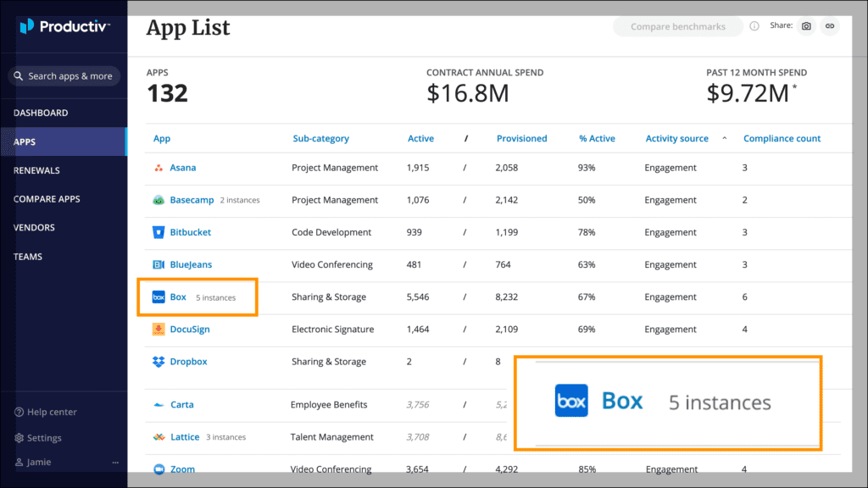Click the Box app icon in the table
Viewport: 868px width, 488px height.
pyautogui.click(x=159, y=297)
